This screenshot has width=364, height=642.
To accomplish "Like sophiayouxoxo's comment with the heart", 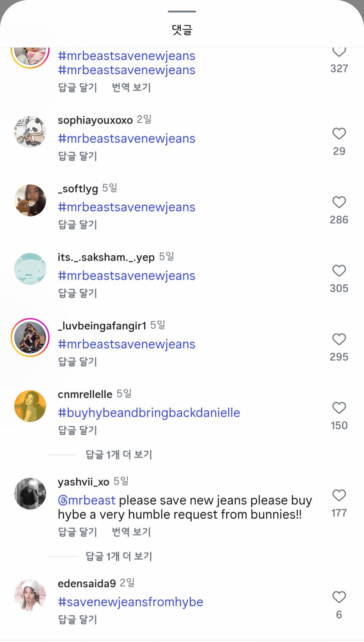I will (x=339, y=134).
